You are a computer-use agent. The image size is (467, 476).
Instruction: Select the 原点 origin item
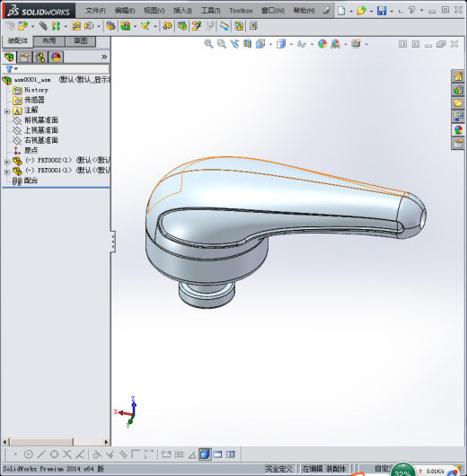click(x=31, y=150)
